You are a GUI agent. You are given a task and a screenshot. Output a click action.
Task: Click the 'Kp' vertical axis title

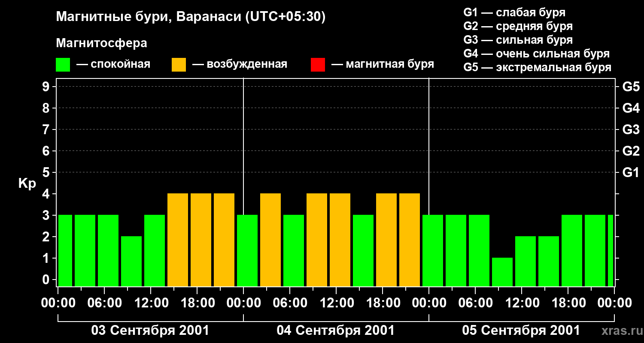click(27, 184)
